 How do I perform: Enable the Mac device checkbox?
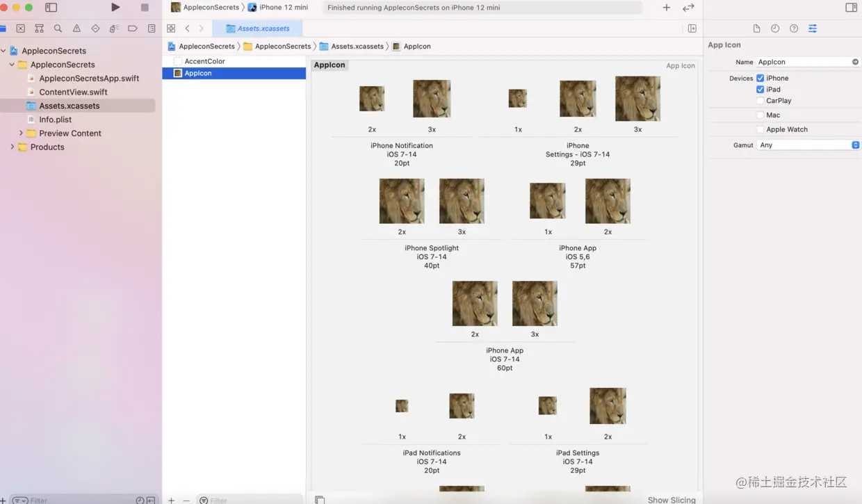pos(761,115)
